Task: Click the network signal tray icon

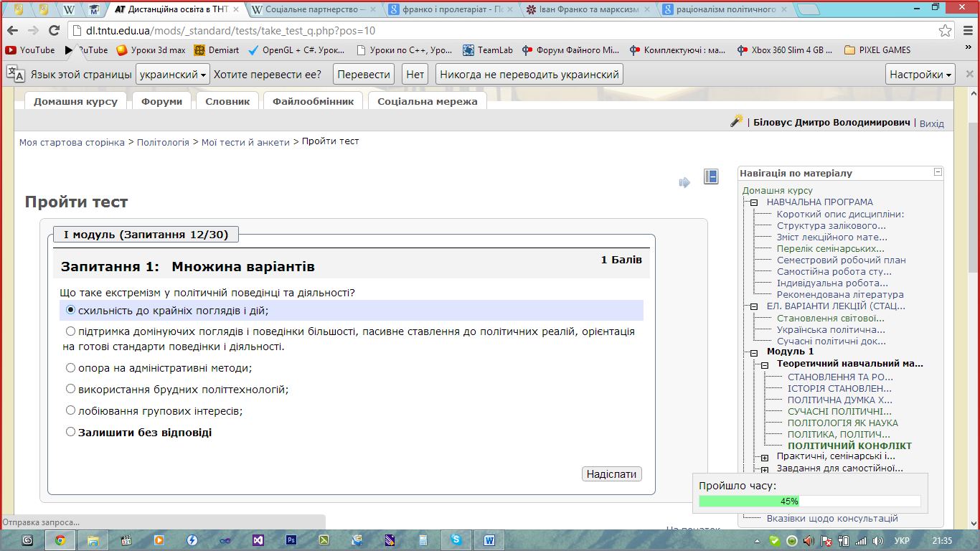Action: point(861,540)
